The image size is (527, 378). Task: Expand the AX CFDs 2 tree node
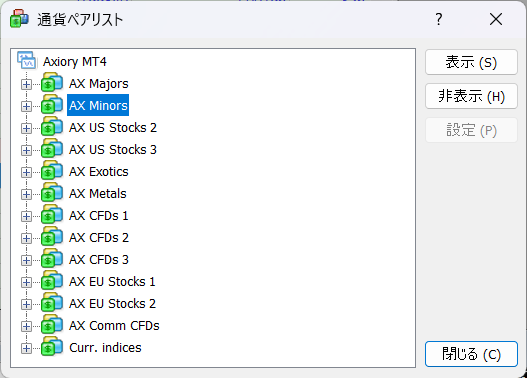click(x=26, y=239)
